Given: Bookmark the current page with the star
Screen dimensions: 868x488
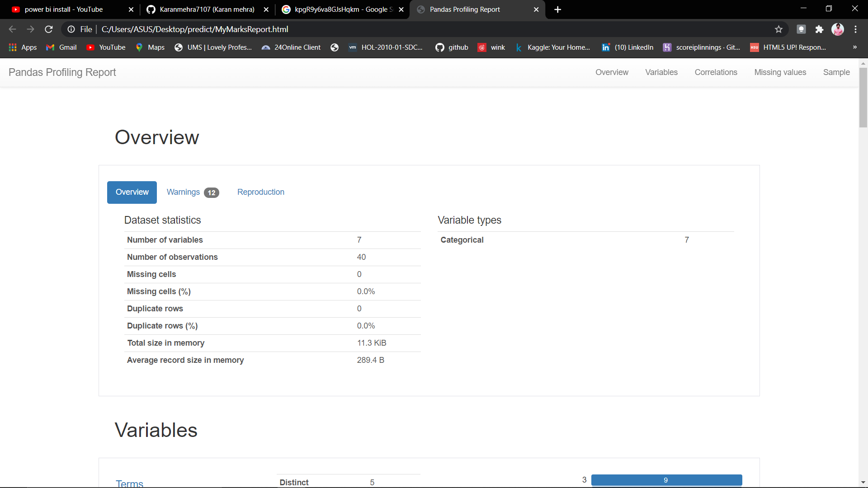Looking at the screenshot, I should (x=779, y=29).
